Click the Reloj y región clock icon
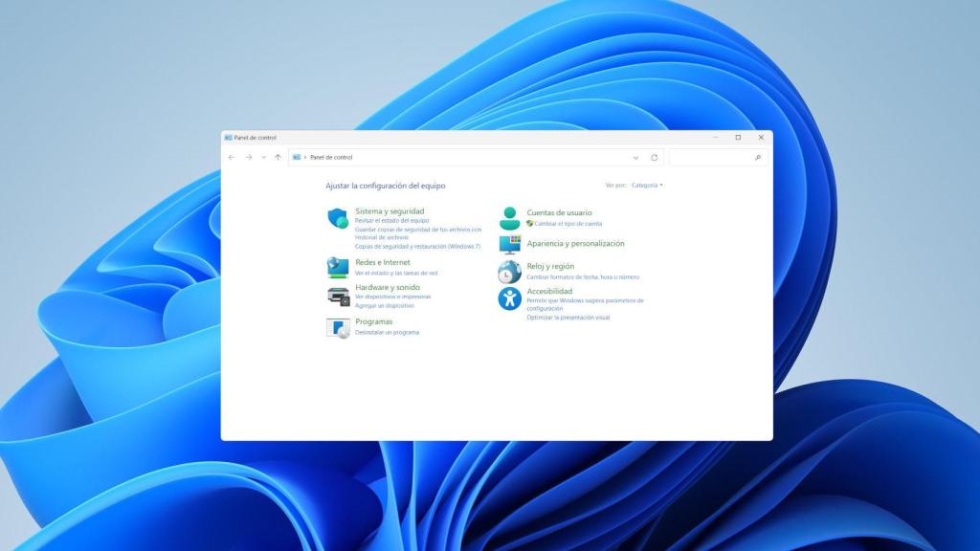980x551 pixels. [509, 272]
